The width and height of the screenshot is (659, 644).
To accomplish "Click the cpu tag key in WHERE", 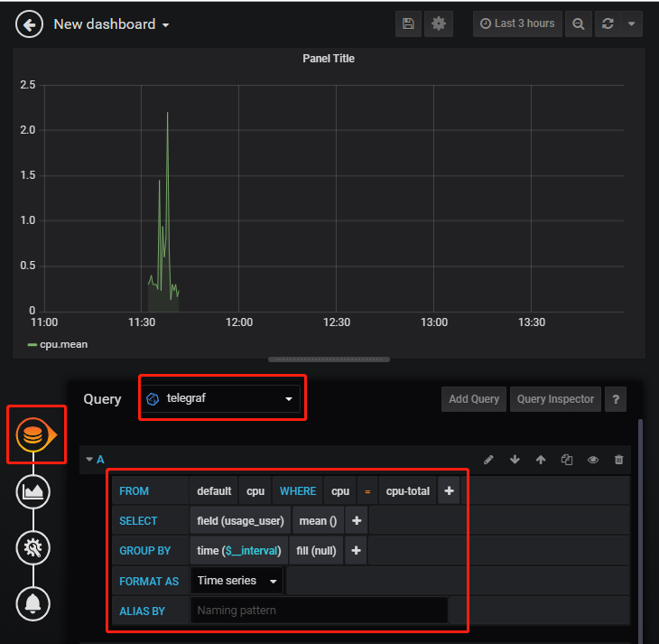I will (x=340, y=490).
